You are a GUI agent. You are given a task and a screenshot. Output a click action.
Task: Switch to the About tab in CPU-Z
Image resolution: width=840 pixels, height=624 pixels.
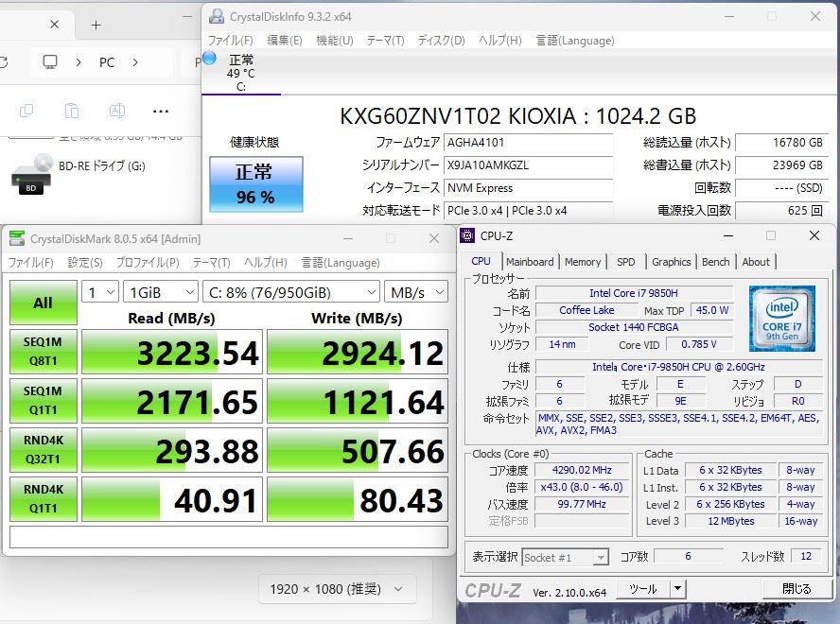coord(756,262)
